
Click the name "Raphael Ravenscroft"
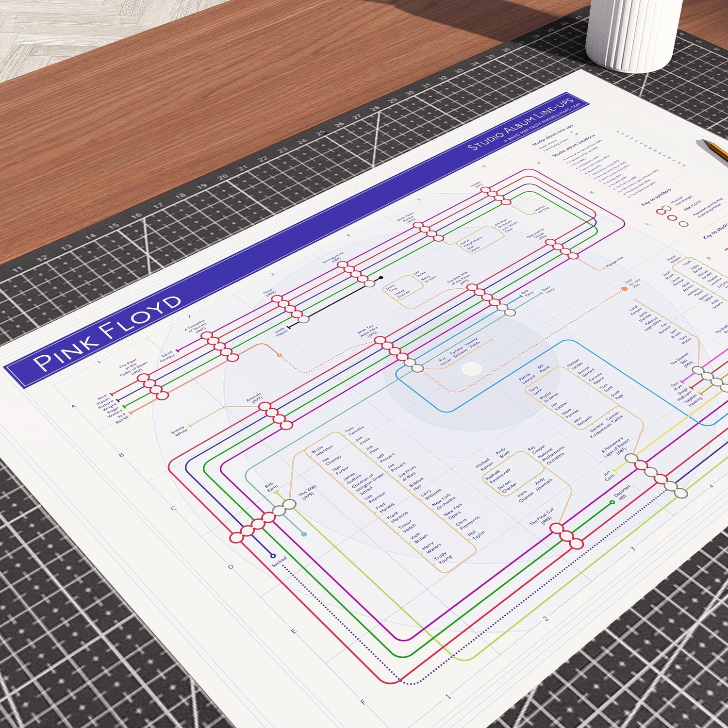pyautogui.click(x=497, y=476)
